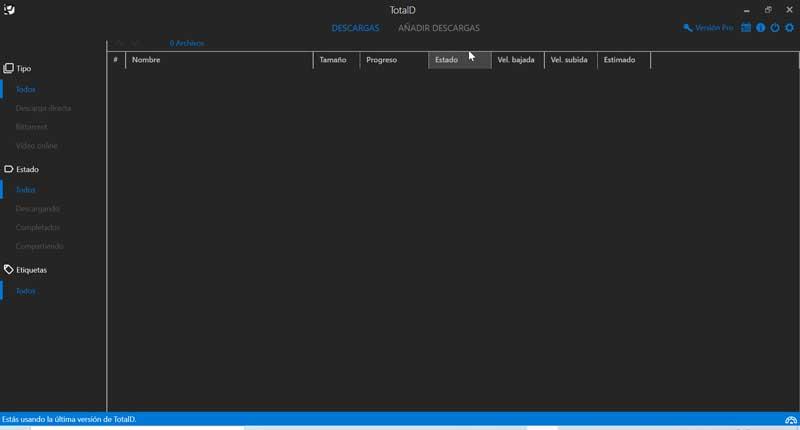Click the 0 Archivos label
The width and height of the screenshot is (800, 430).
point(187,43)
